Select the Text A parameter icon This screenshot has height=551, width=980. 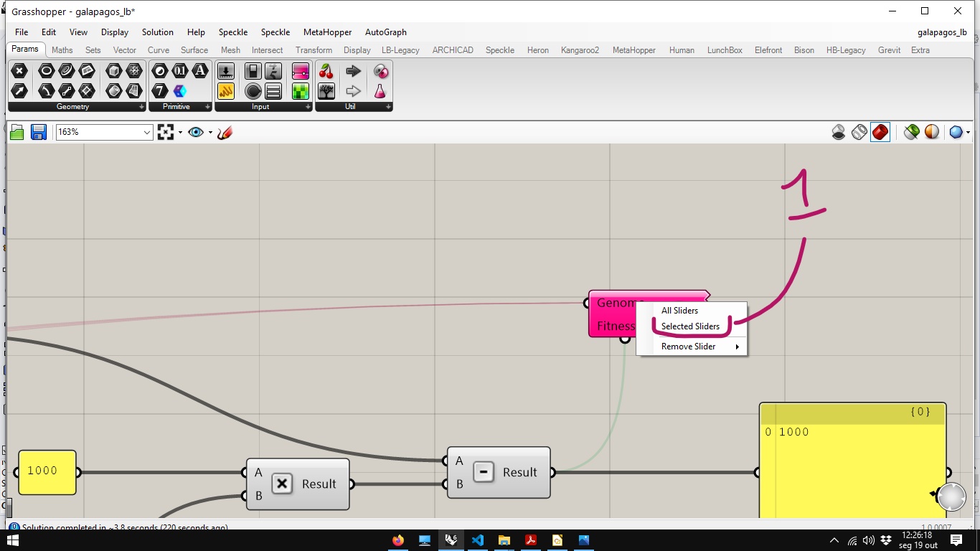(200, 70)
